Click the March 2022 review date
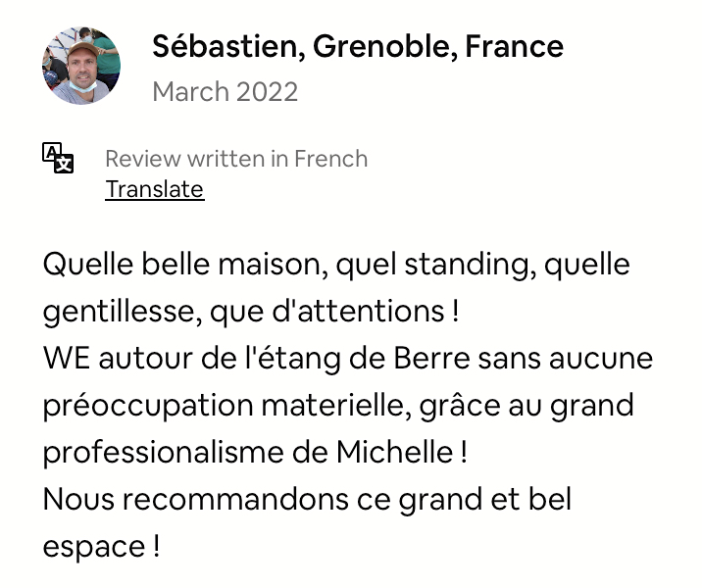The image size is (702, 588). coord(225,92)
